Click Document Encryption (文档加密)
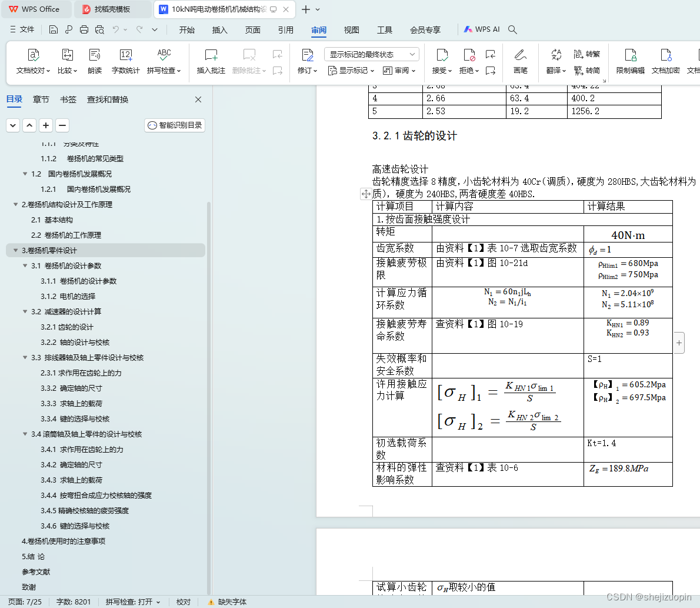Image resolution: width=700 pixels, height=608 pixels. point(666,61)
